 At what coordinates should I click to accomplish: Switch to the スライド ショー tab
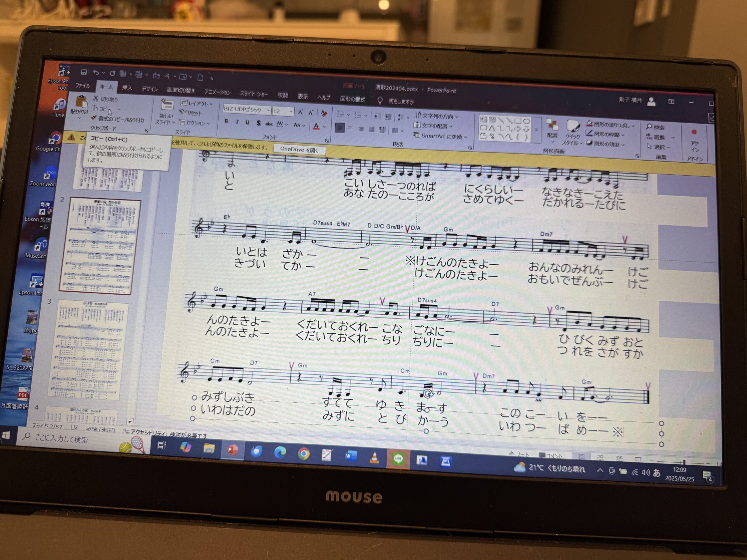(x=254, y=94)
